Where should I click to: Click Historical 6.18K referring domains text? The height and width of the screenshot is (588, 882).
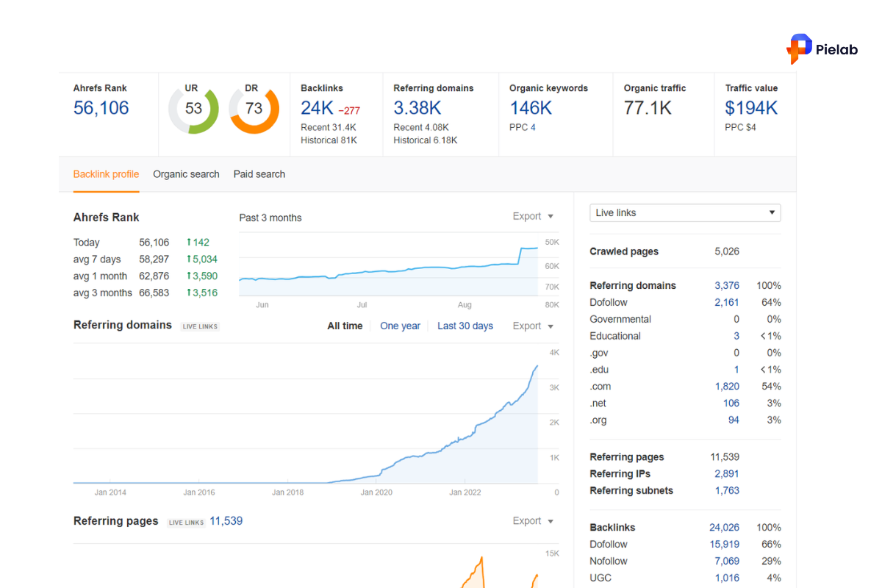click(x=426, y=140)
